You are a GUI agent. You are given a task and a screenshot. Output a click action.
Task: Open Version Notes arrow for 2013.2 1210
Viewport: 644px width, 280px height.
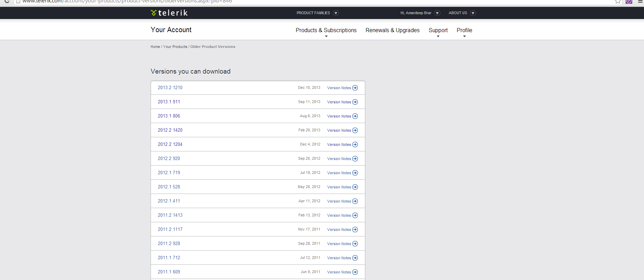[355, 88]
